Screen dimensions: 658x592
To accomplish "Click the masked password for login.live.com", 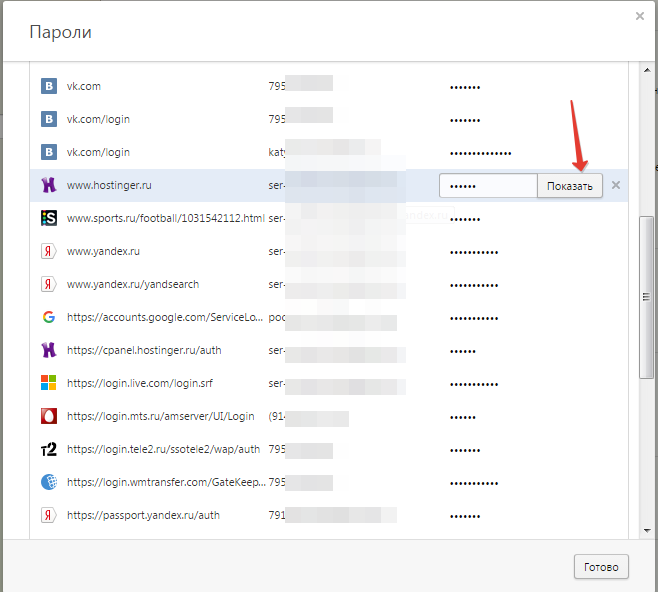I will pyautogui.click(x=474, y=384).
